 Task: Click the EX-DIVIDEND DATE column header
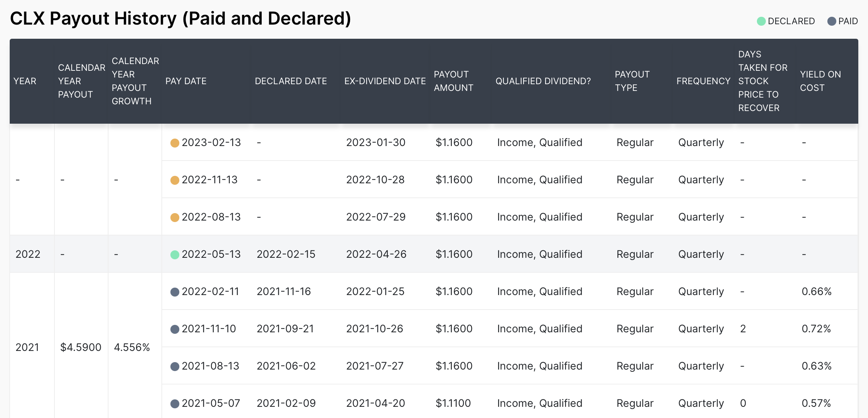[385, 81]
